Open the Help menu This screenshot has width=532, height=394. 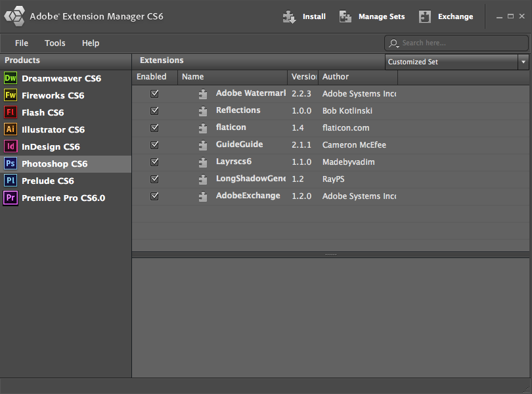tap(91, 43)
